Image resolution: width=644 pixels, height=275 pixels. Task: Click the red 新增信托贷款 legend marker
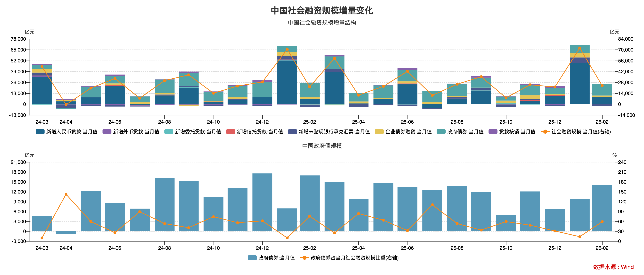230,132
